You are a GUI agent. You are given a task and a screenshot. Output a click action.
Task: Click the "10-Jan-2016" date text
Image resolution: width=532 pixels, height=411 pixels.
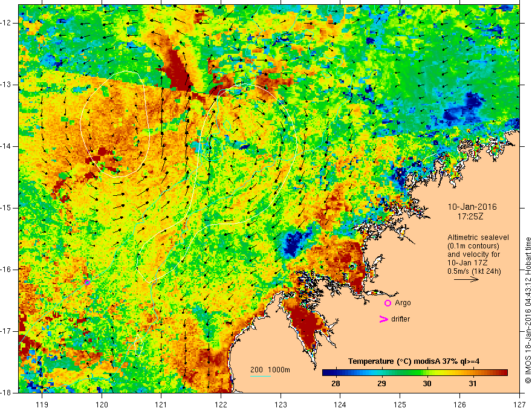472,207
